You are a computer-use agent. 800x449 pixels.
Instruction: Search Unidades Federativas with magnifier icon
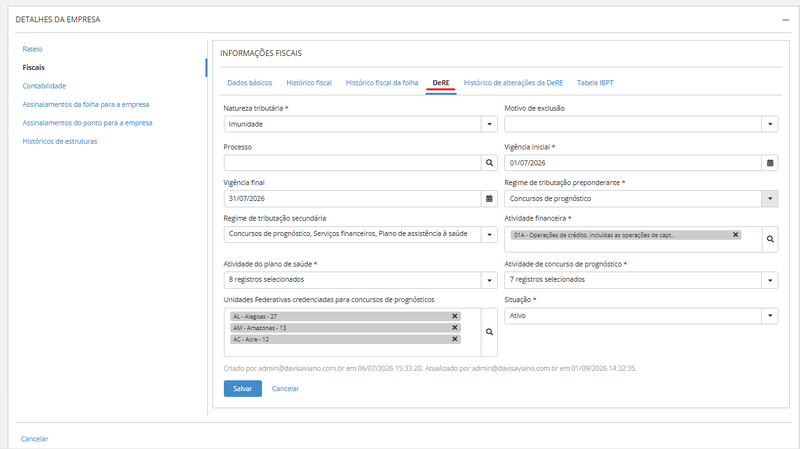[x=489, y=332]
